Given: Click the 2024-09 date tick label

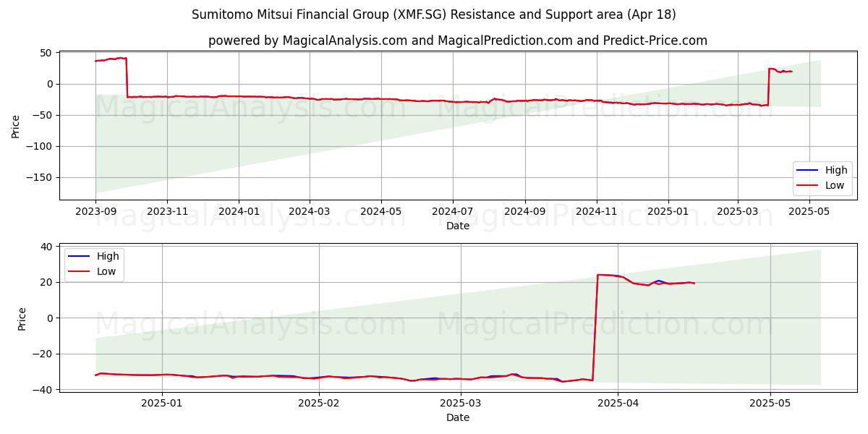Looking at the screenshot, I should tap(525, 212).
